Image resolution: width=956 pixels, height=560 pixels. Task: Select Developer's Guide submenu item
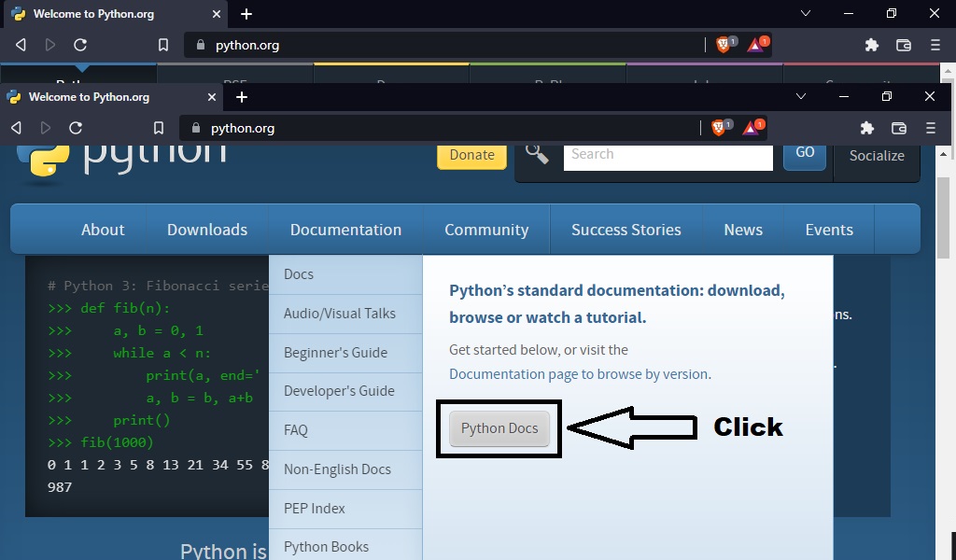345,391
